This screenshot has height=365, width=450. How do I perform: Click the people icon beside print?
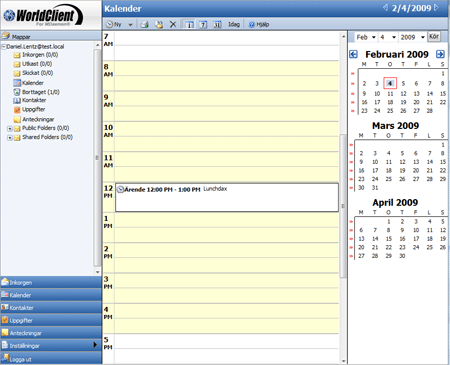[x=159, y=24]
